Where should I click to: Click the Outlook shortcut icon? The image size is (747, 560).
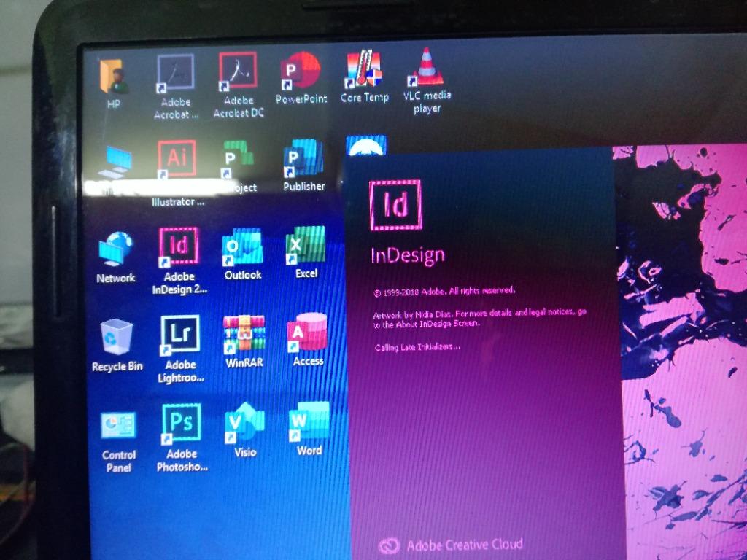point(243,247)
